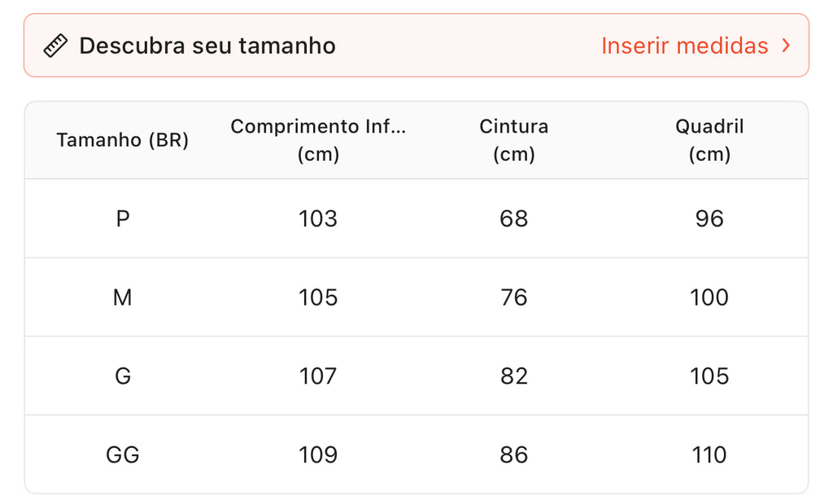The image size is (833, 504).
Task: Open the Inserir medidas link
Action: (x=684, y=46)
